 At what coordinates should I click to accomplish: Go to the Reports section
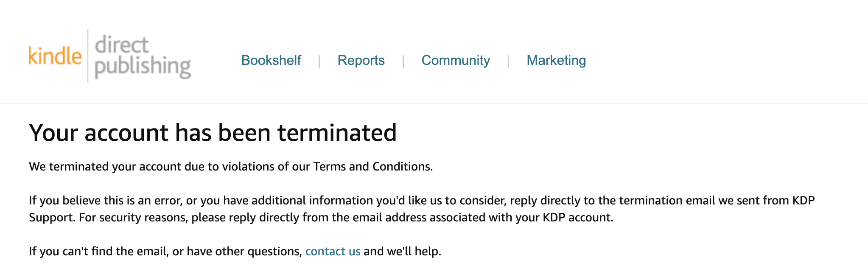point(361,60)
